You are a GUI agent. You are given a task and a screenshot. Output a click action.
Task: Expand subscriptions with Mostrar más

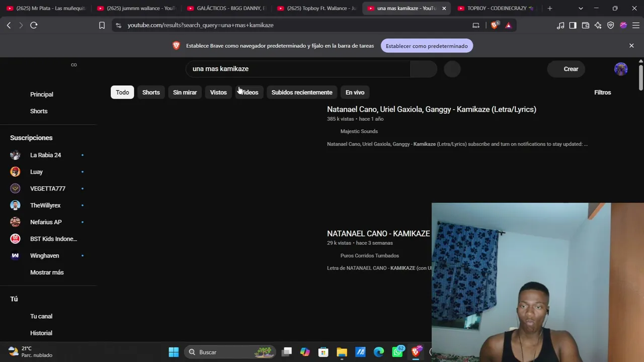(47, 273)
